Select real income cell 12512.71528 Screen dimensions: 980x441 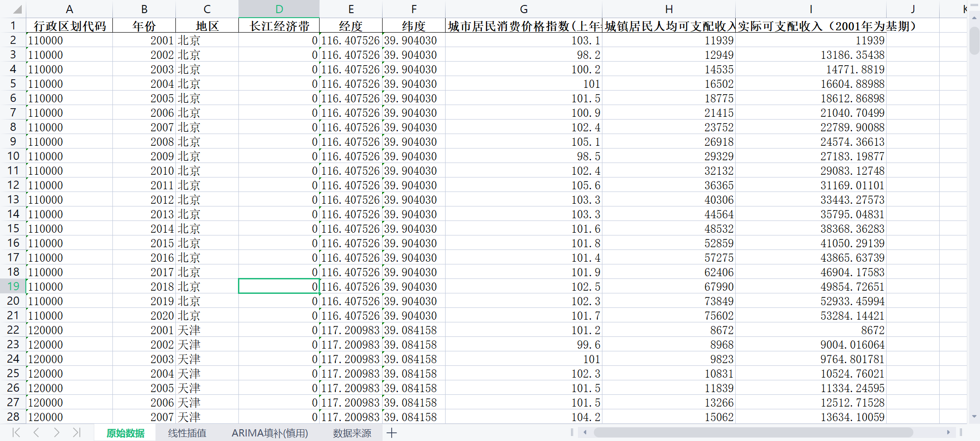tap(810, 403)
